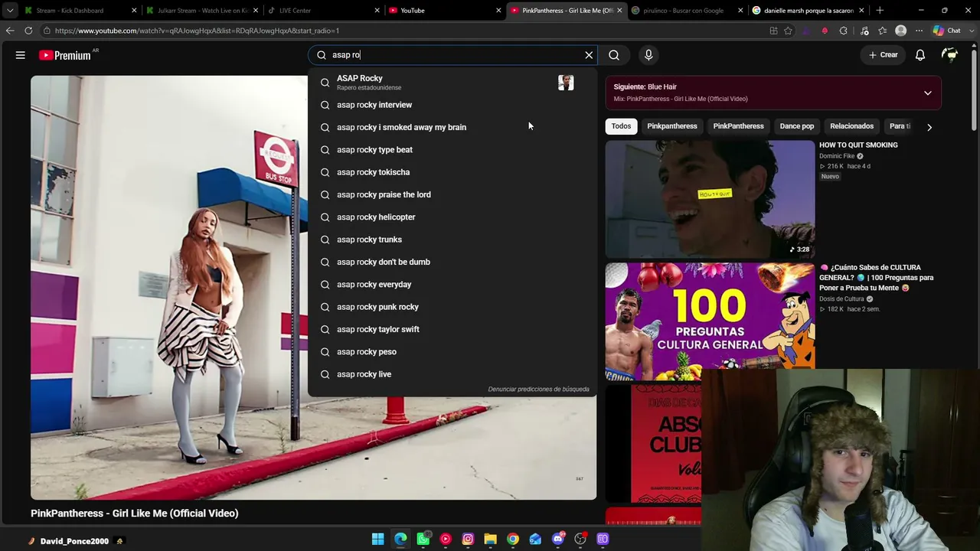This screenshot has width=980, height=551.
Task: Close the Stream - Kick Dashboard tab
Action: coord(134,11)
